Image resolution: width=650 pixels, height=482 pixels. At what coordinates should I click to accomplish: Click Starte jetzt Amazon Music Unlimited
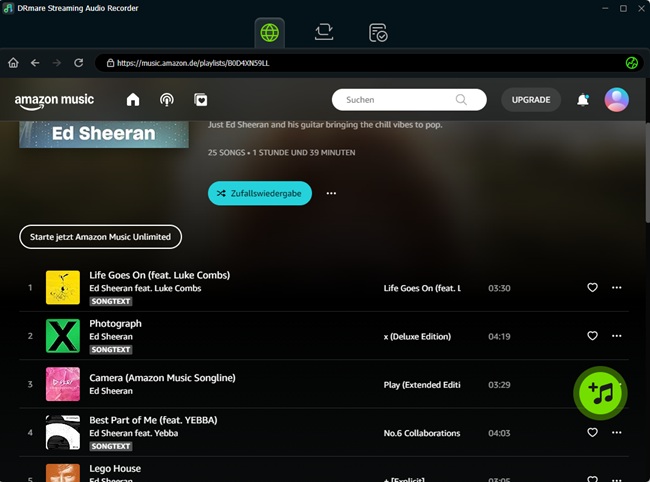pos(100,237)
